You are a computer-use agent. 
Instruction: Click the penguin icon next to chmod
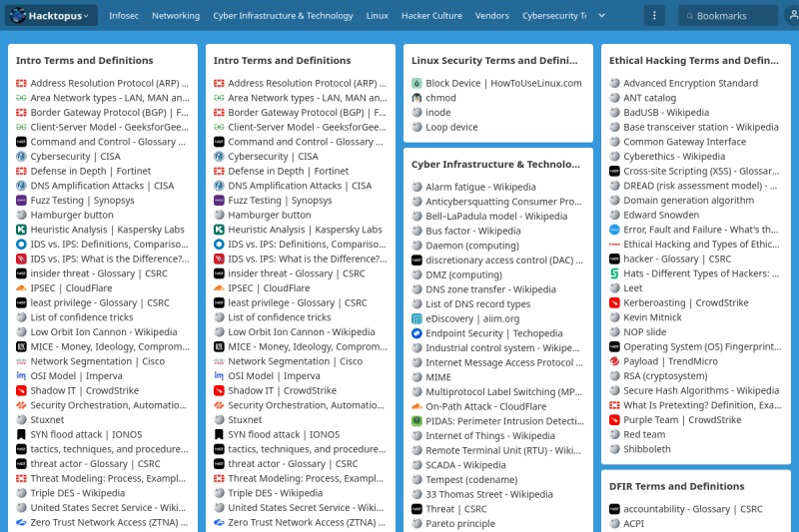[x=416, y=98]
